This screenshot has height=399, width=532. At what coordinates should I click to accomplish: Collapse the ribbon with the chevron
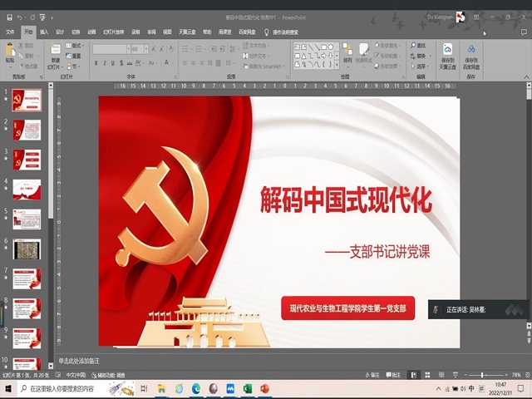coord(526,77)
